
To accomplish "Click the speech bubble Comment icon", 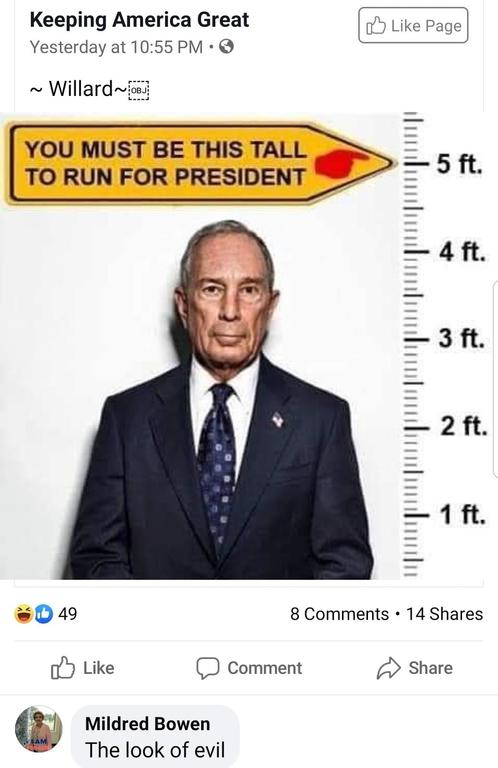I will pos(207,668).
